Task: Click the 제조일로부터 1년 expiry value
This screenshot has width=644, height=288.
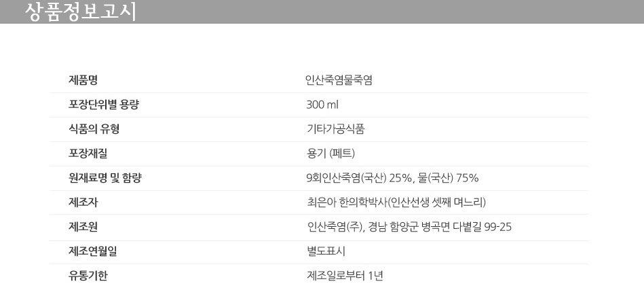Action: click(345, 276)
